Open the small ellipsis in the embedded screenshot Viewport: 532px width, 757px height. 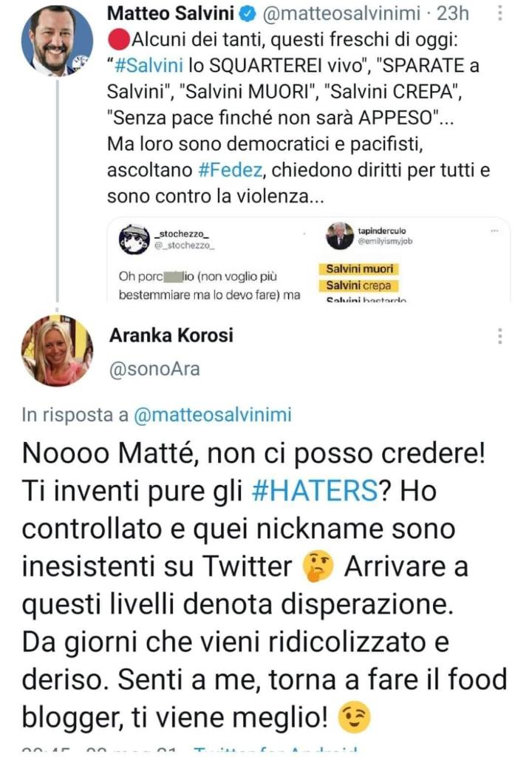(x=494, y=231)
